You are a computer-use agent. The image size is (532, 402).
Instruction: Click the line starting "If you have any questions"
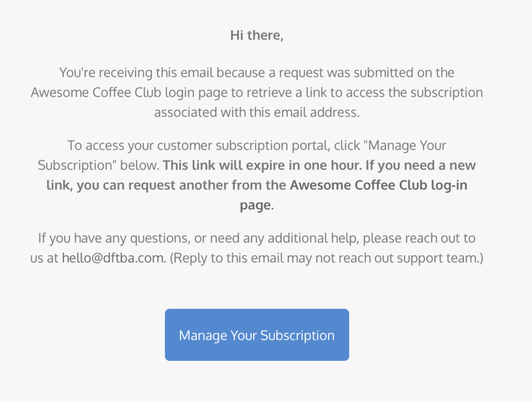tap(257, 238)
